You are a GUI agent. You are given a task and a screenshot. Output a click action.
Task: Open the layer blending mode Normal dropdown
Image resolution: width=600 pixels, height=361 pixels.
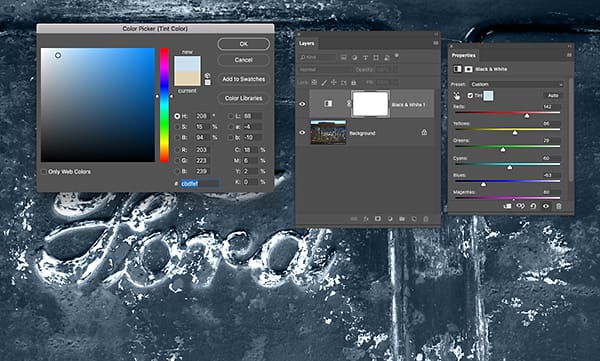click(x=324, y=70)
